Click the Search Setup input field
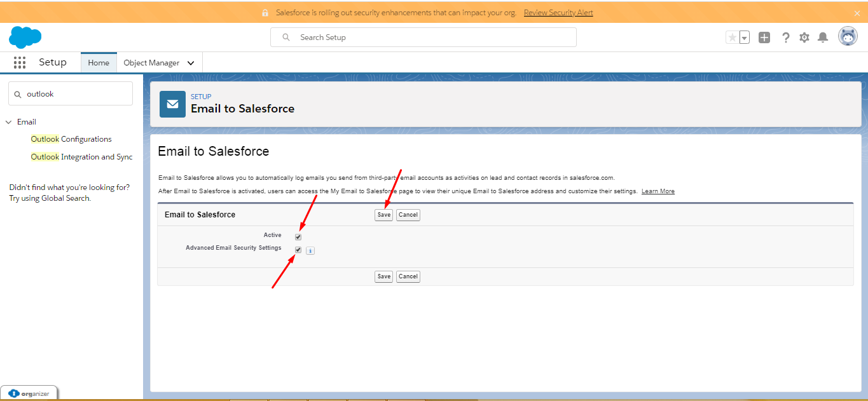Screen dimensions: 868x401 click(423, 37)
